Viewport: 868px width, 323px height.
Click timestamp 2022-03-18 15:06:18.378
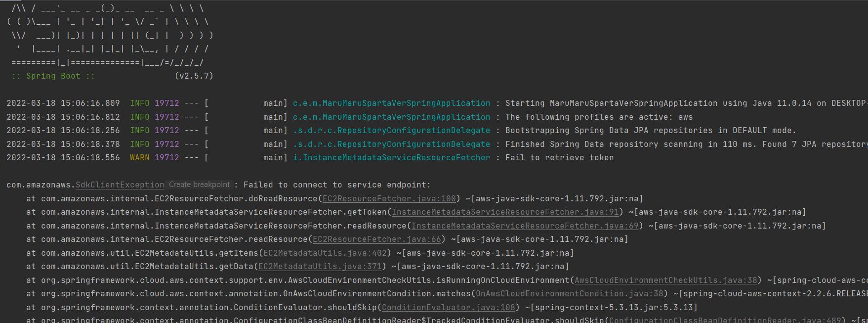(63, 144)
